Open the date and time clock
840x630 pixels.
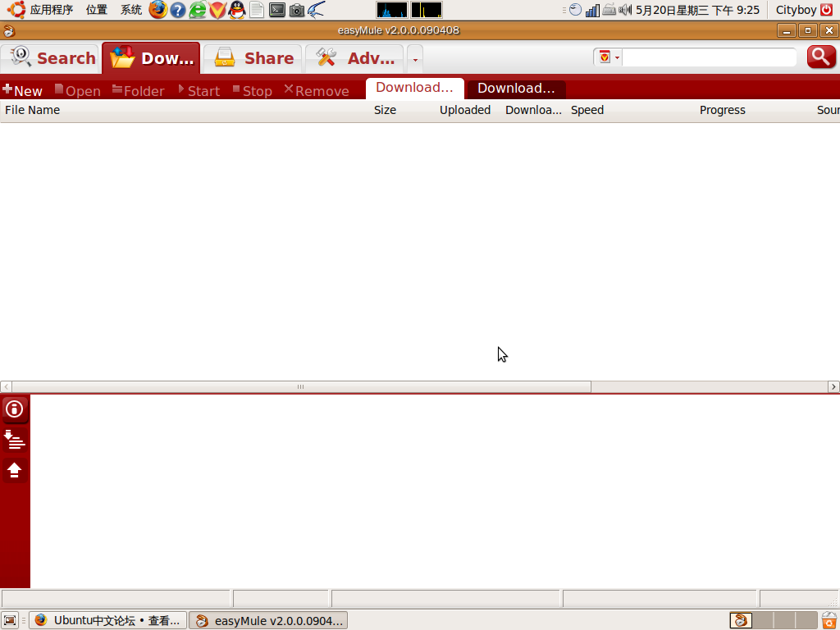[x=697, y=10]
